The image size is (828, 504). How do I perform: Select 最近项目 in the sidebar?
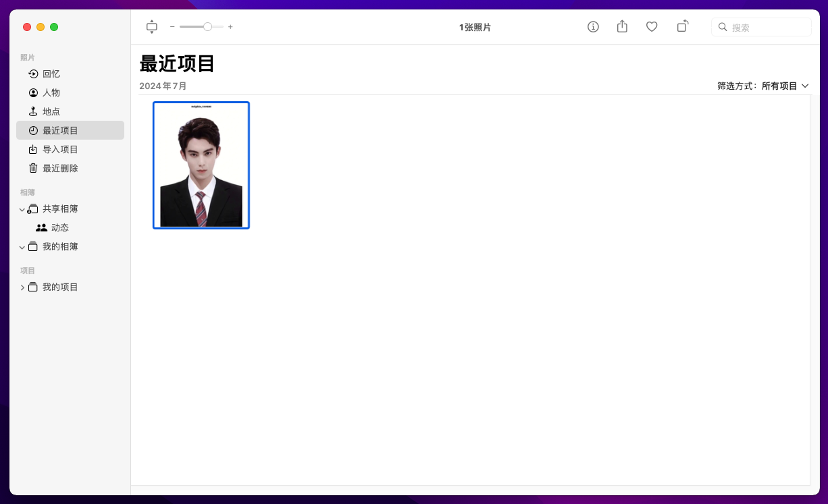pyautogui.click(x=60, y=131)
